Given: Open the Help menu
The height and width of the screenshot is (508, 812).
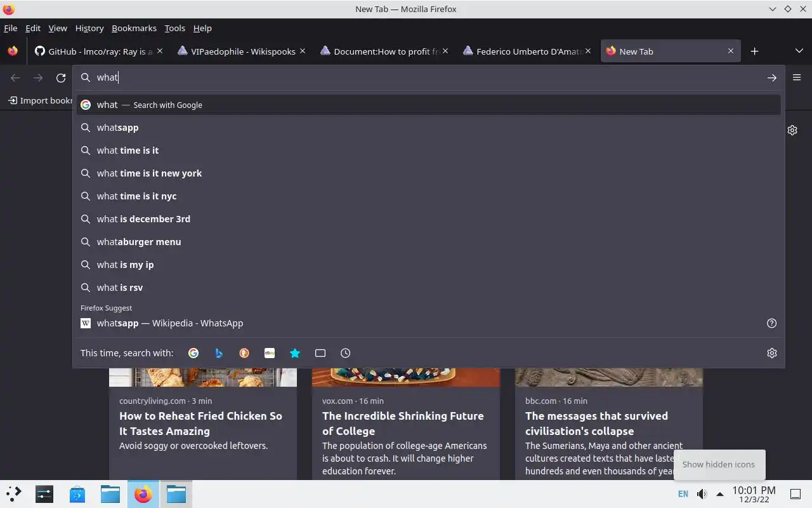Looking at the screenshot, I should click(x=202, y=28).
